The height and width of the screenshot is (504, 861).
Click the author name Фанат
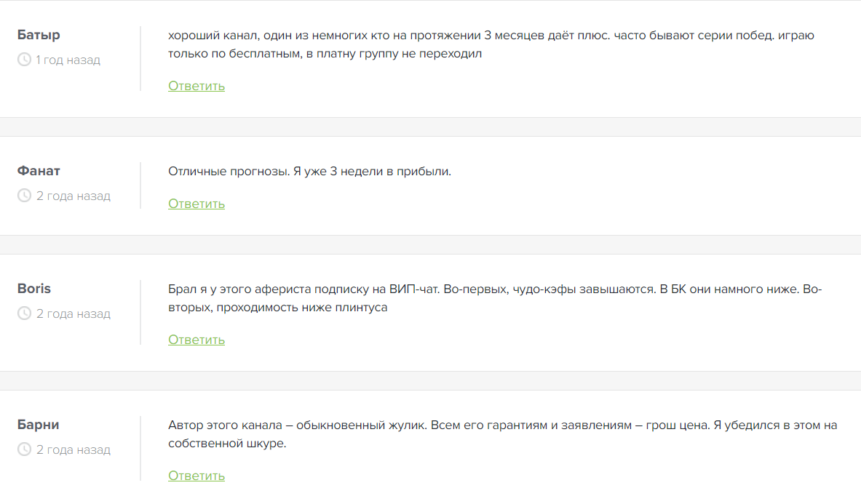point(39,171)
